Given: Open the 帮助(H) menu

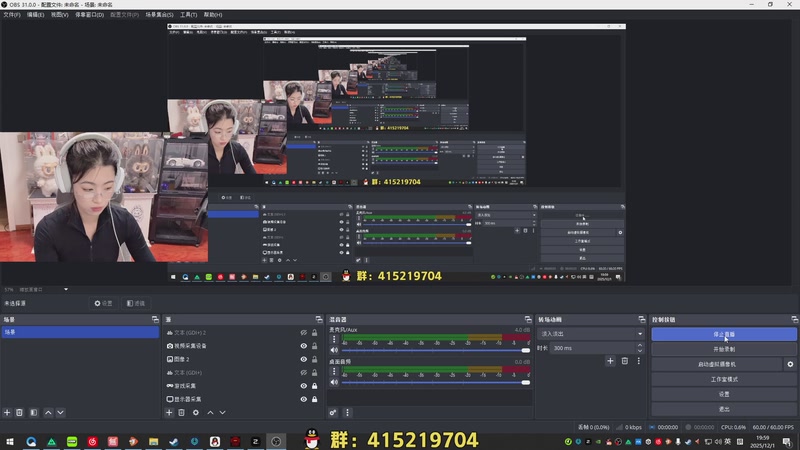Looking at the screenshot, I should tap(213, 15).
